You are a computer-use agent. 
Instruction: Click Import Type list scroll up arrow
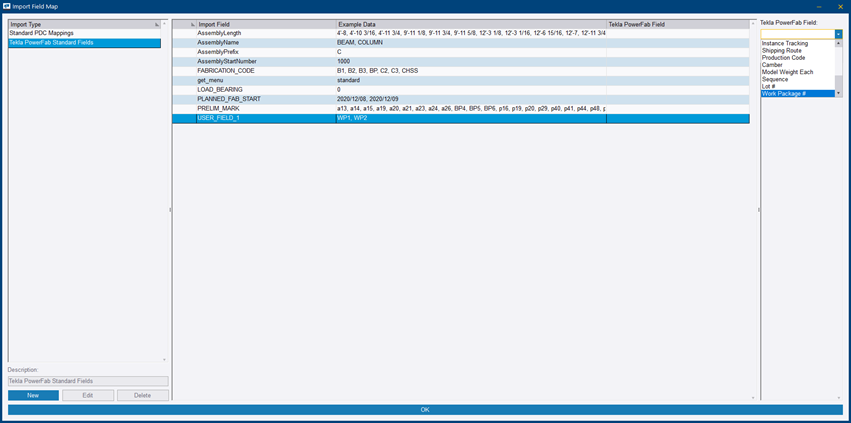165,24
